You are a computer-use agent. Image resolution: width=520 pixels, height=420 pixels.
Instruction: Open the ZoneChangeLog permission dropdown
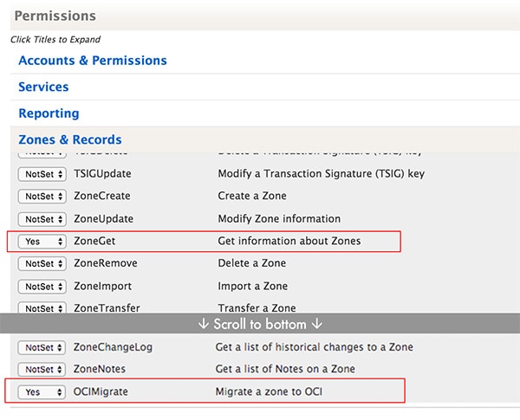click(x=42, y=347)
